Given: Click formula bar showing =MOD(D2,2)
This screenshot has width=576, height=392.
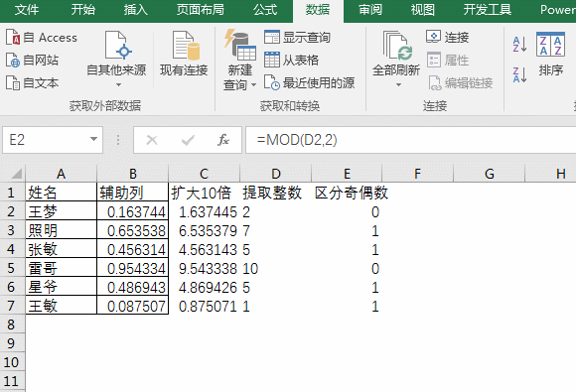Looking at the screenshot, I should (411, 140).
